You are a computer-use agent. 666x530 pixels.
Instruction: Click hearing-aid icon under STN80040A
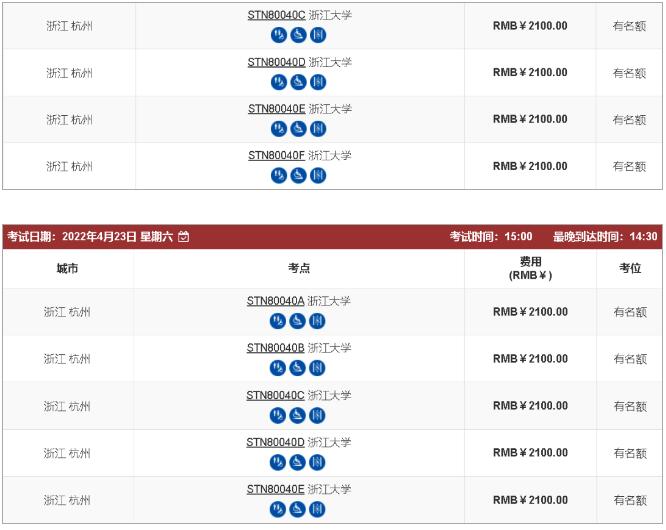tap(278, 321)
